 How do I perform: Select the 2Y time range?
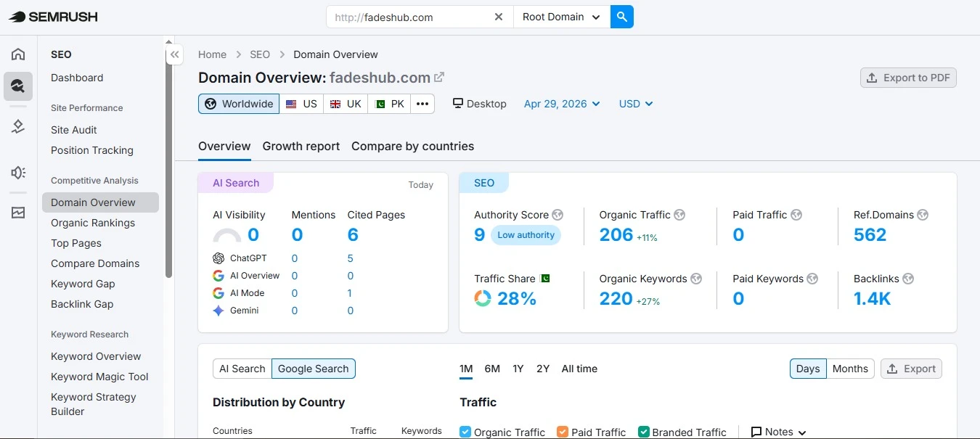pos(543,369)
